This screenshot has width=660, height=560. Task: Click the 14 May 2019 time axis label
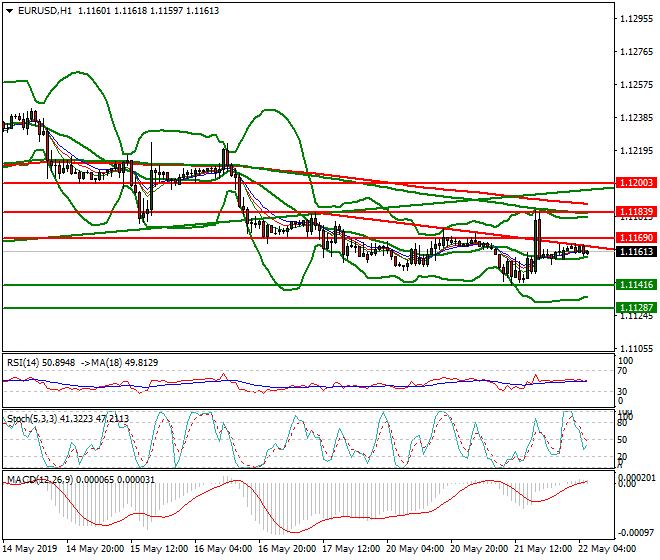pos(30,549)
